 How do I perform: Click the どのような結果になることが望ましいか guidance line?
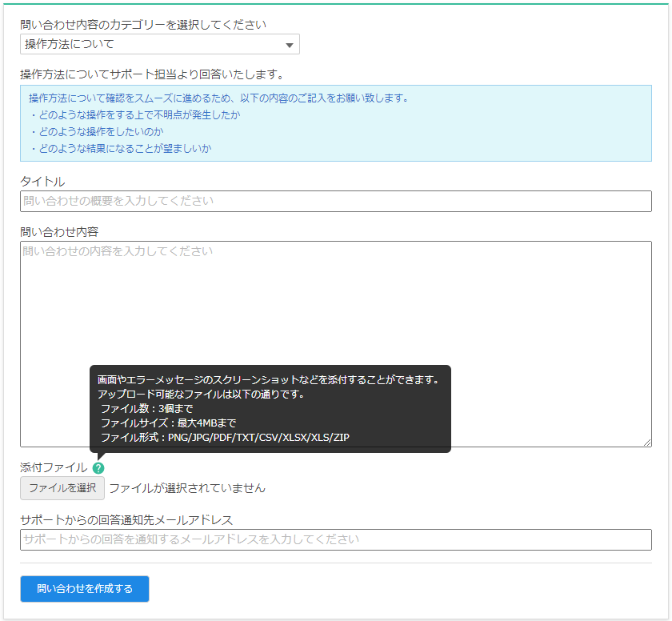click(120, 148)
